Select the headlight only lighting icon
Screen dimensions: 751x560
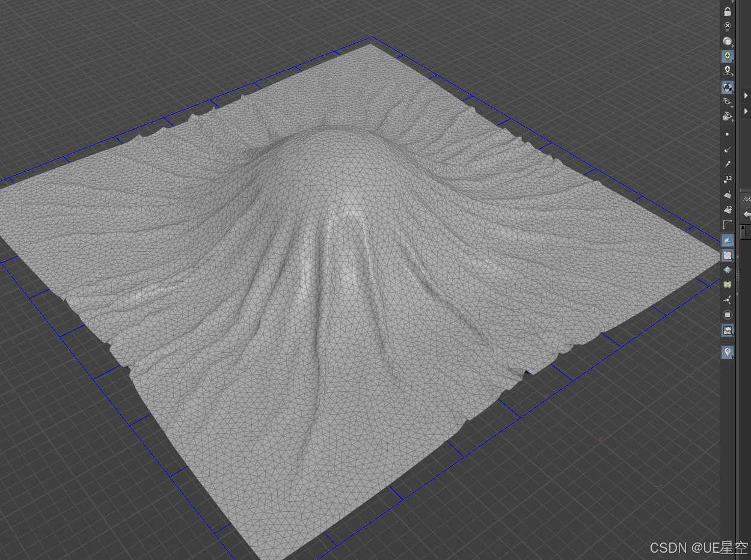[728, 41]
